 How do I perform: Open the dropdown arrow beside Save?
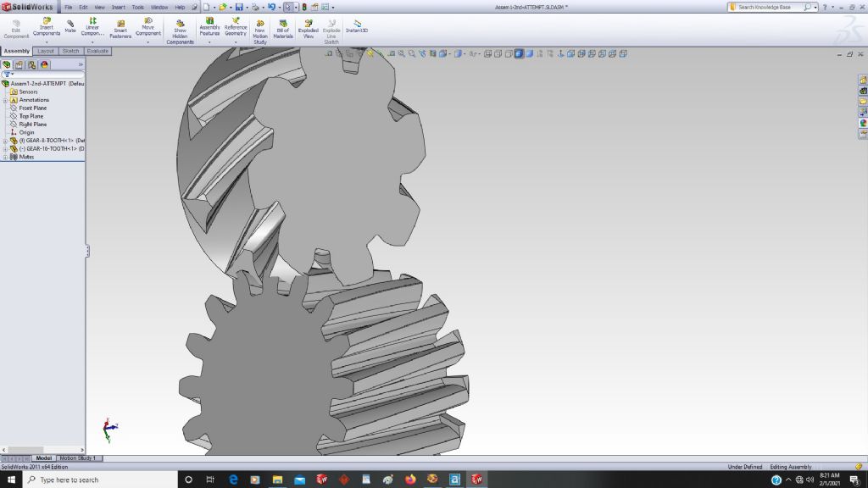click(x=247, y=7)
